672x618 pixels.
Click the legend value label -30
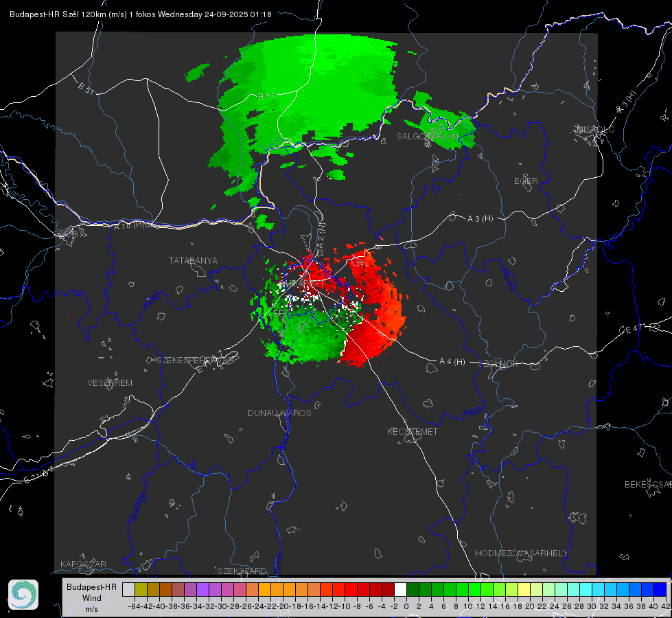(221, 606)
